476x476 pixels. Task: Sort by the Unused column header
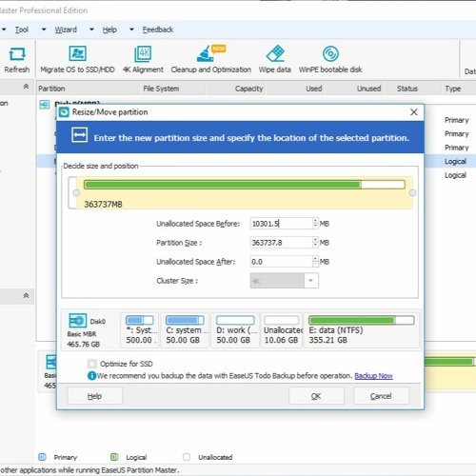pos(356,89)
